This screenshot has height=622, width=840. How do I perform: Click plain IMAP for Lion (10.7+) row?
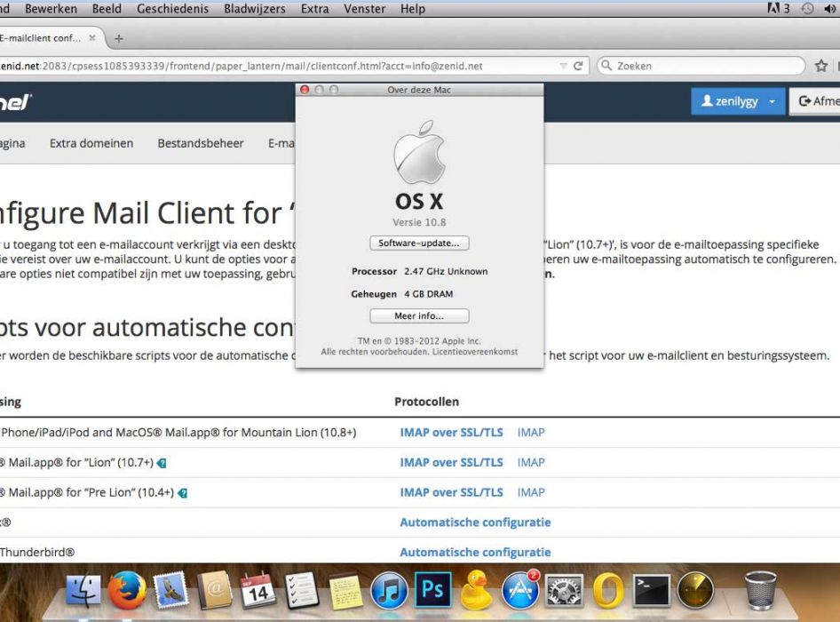(531, 463)
